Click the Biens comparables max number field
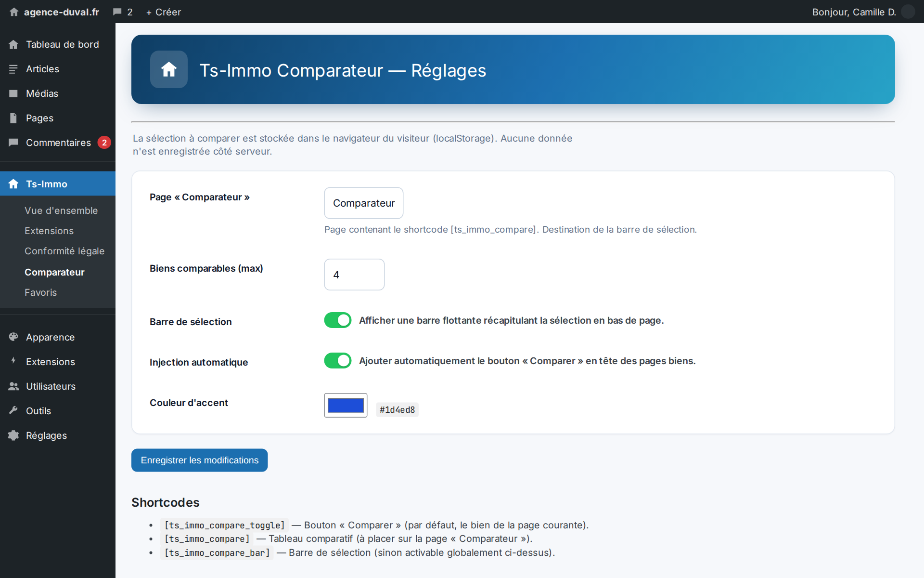 (x=354, y=275)
